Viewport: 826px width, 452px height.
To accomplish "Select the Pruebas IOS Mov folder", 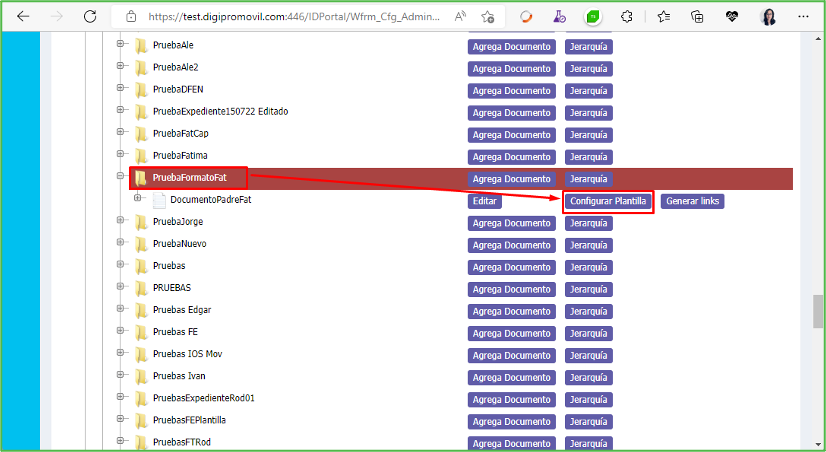I will (187, 354).
